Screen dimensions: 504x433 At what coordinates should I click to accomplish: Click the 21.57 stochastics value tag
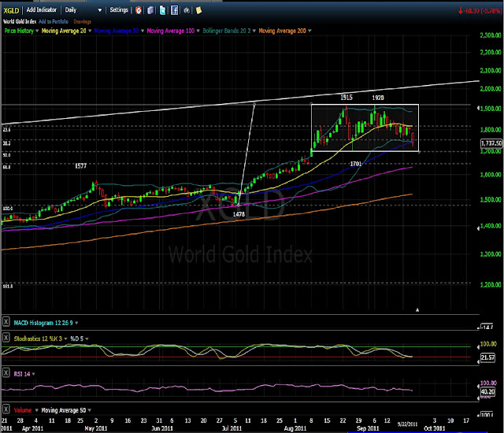487,357
